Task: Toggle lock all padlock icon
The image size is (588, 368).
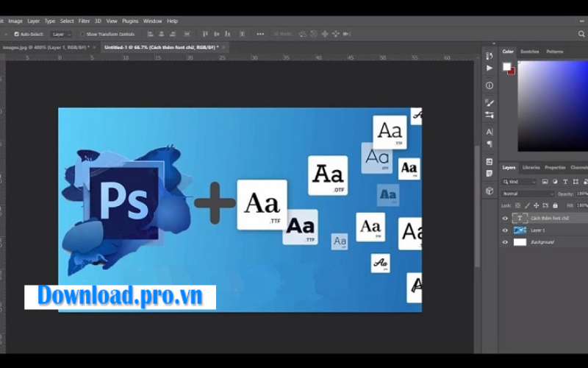Action: point(556,205)
